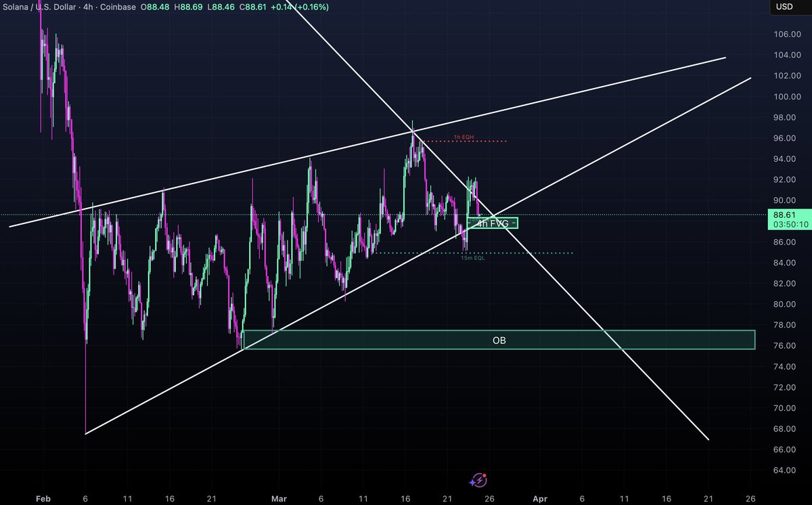Screen dimensions: 812x505
Task: Click the Mar label on time axis
Action: pos(278,498)
